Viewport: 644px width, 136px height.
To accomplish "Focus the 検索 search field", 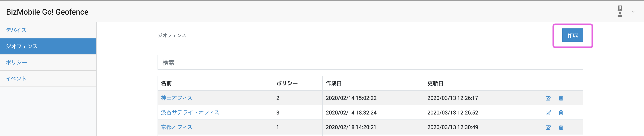I will [370, 62].
